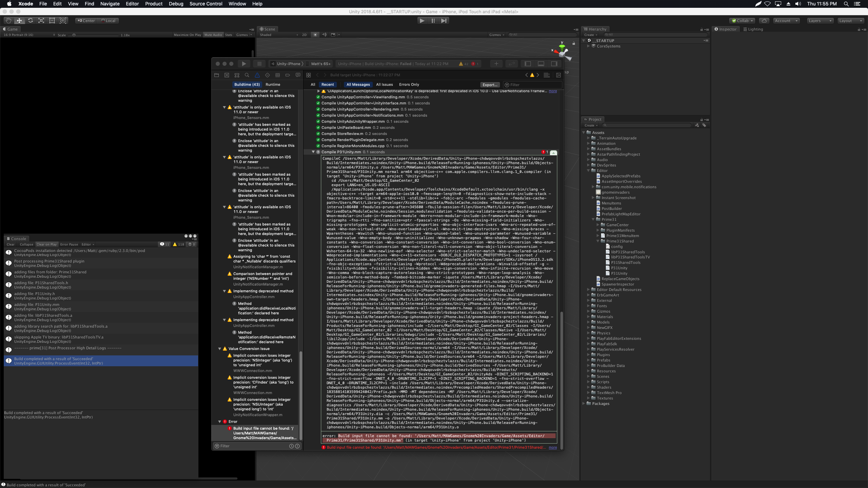This screenshot has height=488, width=868.
Task: Select the Errors Only filter tab
Action: (x=409, y=84)
